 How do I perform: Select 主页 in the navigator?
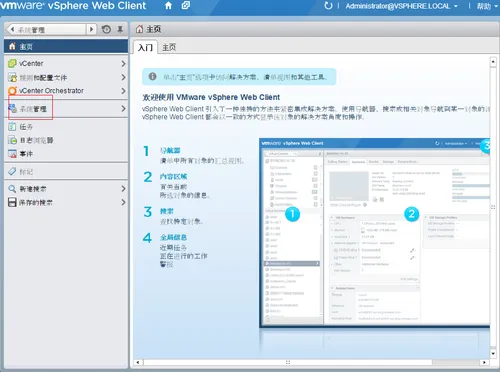[66, 46]
